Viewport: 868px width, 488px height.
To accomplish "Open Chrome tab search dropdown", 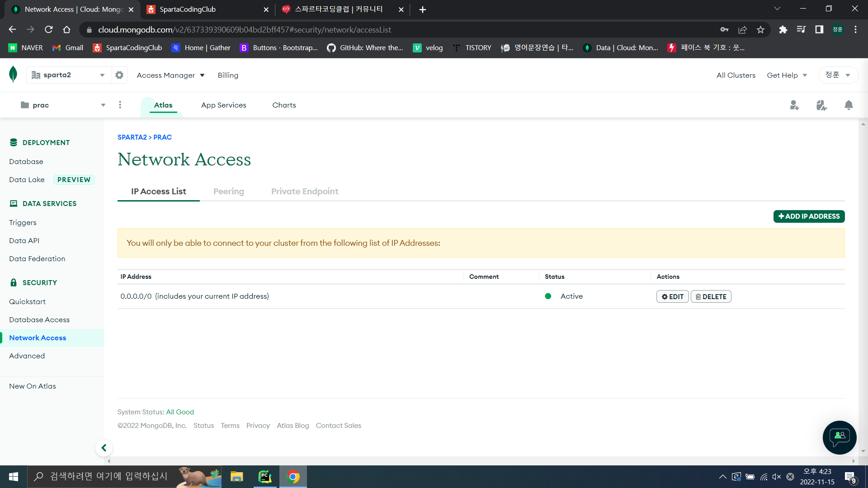I will coord(777,9).
